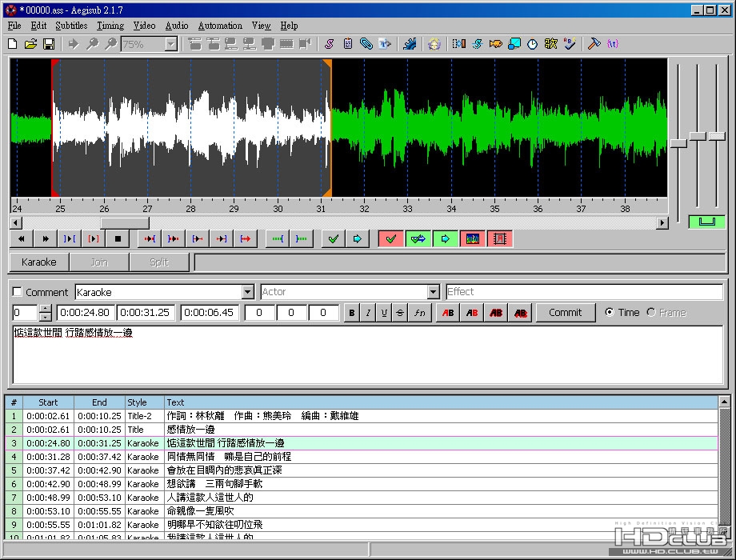Viewport: 736px width, 560px height.
Task: Play first 500 ms of selection
Action: tap(198, 239)
